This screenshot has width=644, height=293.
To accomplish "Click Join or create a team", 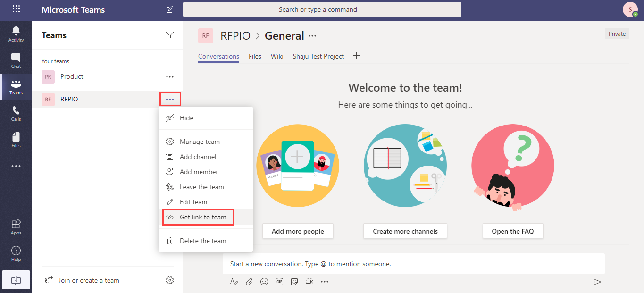I will point(89,280).
